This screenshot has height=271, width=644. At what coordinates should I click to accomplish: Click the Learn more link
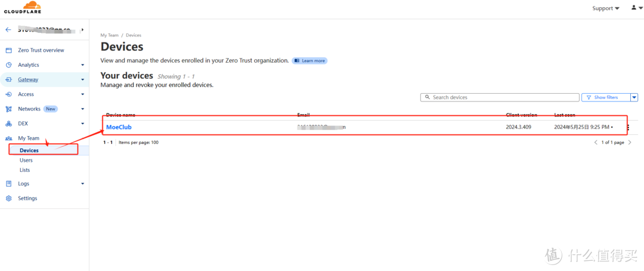click(x=309, y=60)
